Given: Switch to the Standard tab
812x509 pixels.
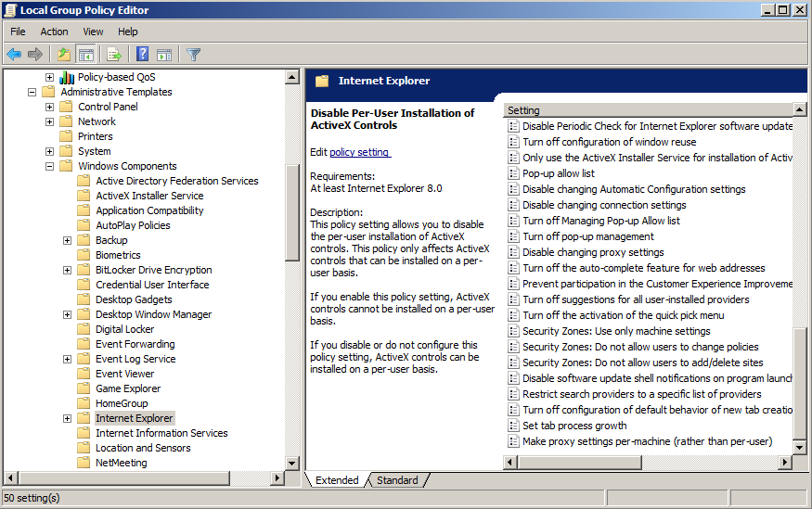Looking at the screenshot, I should point(397,480).
